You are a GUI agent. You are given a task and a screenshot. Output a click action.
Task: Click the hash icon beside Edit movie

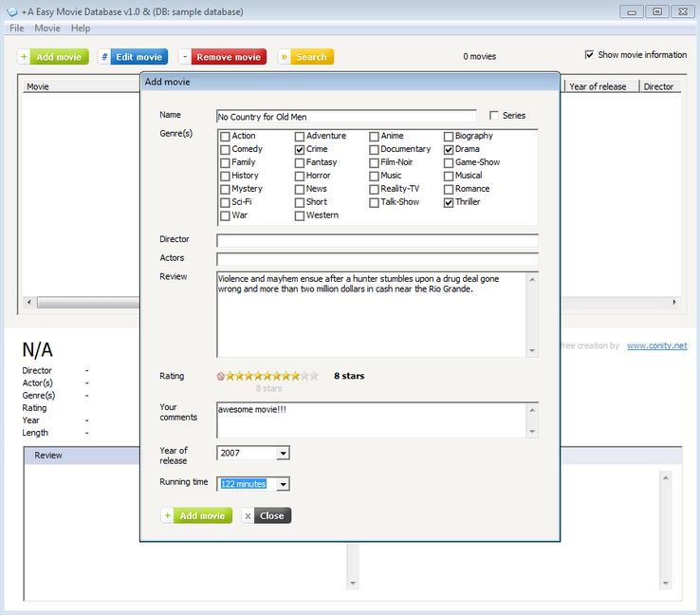(x=104, y=57)
